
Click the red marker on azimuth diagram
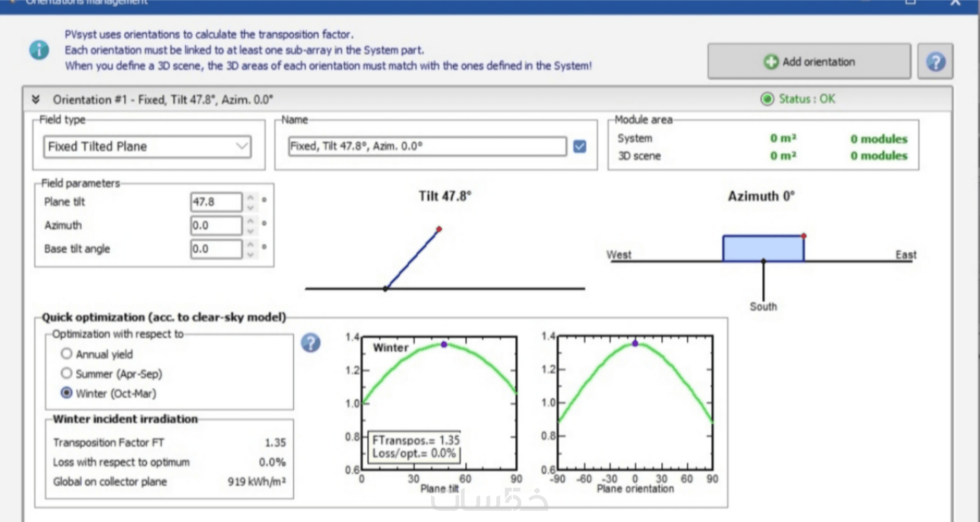(803, 236)
